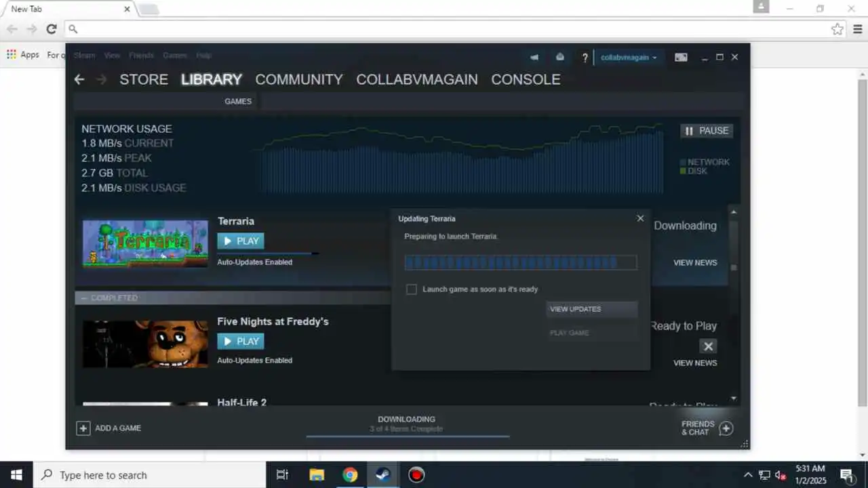The image size is (868, 488).
Task: Open the View menu
Action: point(112,56)
